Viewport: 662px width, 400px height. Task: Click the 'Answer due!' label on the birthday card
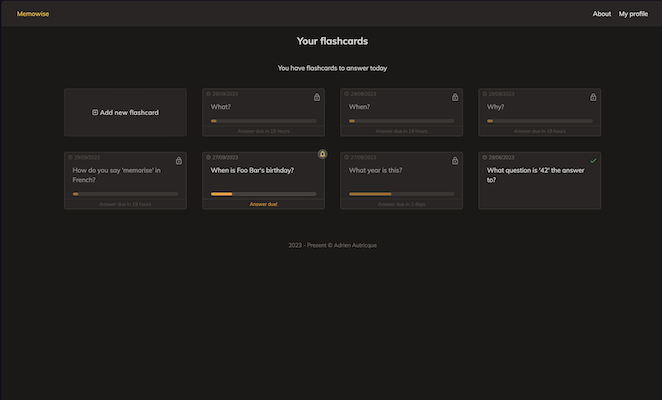(263, 204)
